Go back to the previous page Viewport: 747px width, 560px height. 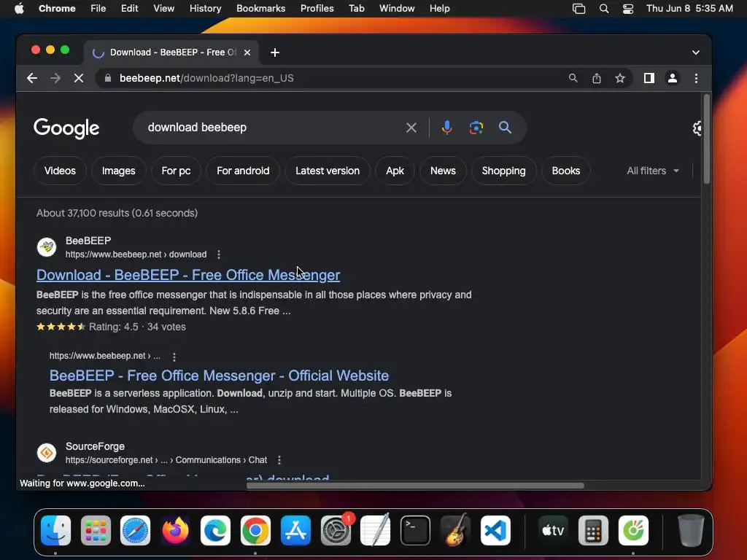(32, 78)
